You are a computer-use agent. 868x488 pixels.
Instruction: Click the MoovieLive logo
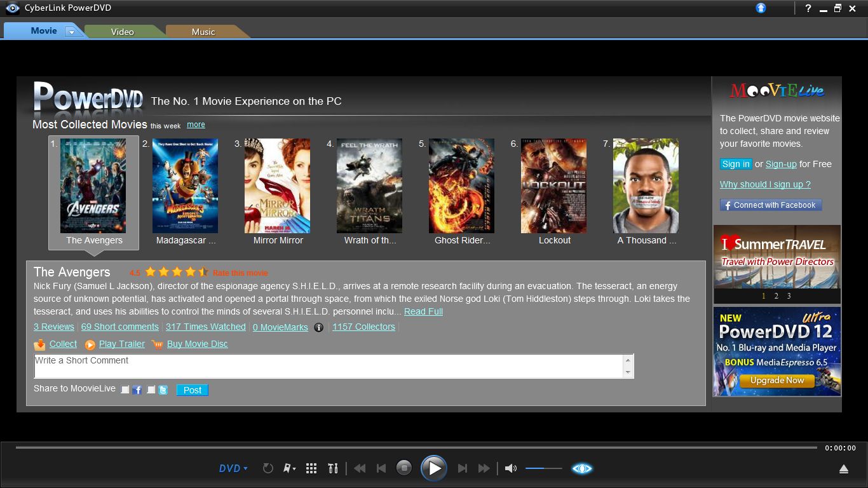pos(777,91)
